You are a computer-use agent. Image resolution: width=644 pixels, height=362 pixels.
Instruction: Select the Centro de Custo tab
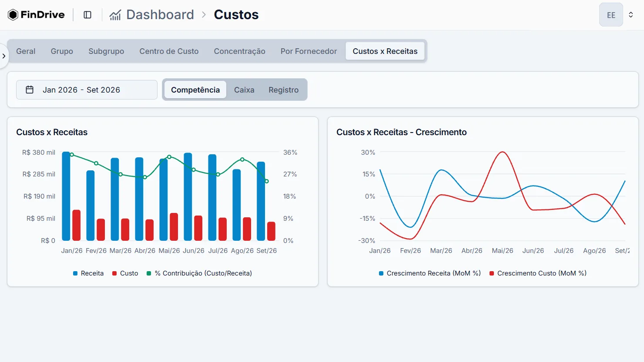(169, 51)
